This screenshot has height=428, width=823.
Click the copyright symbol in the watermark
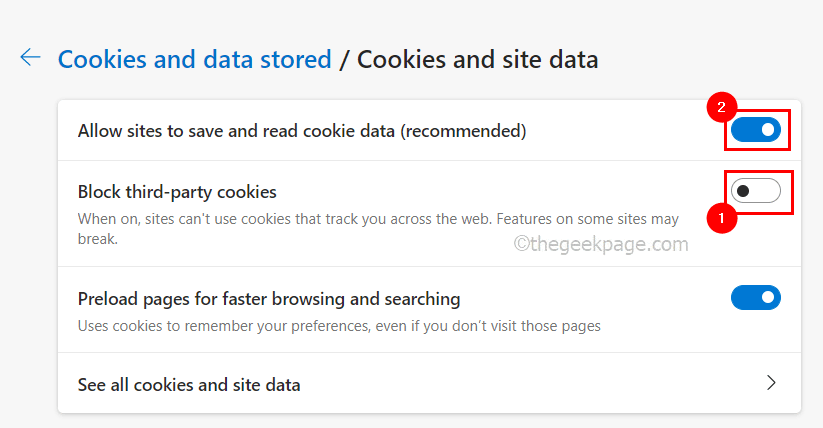tap(521, 243)
